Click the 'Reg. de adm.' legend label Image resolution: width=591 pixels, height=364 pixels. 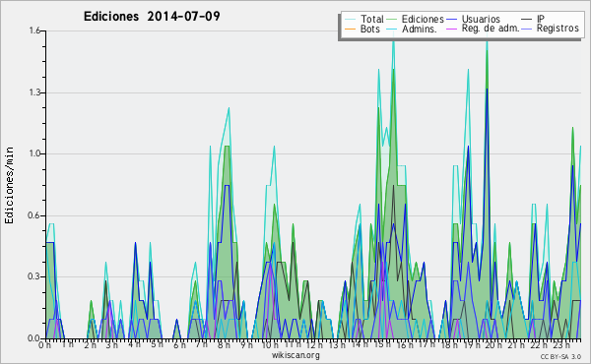[x=491, y=29]
